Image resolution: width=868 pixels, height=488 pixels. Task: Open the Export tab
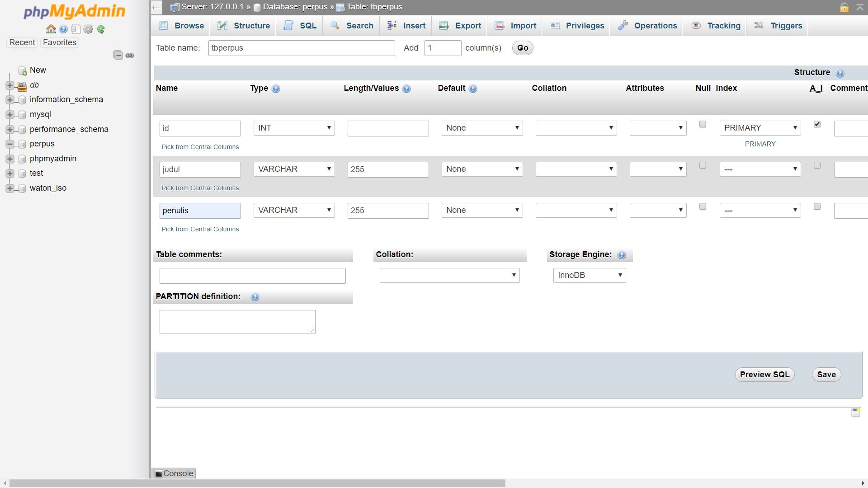(460, 26)
